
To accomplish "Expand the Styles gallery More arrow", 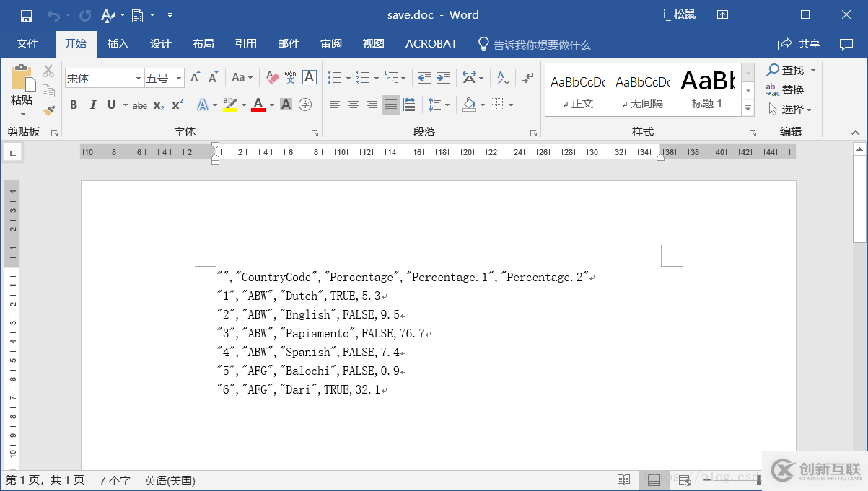I will click(x=748, y=108).
